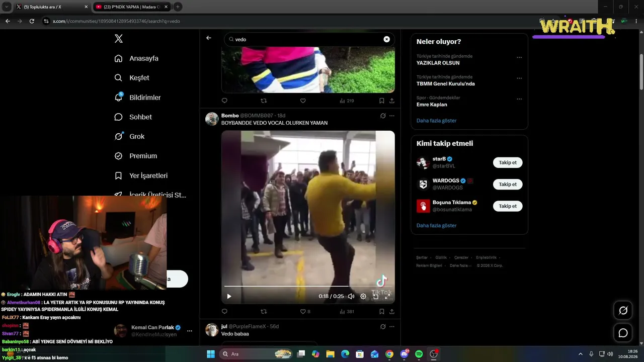Screen dimensions: 644x362
Task: Follow Boşuna Tıklama with Takip et
Action: coord(508,206)
